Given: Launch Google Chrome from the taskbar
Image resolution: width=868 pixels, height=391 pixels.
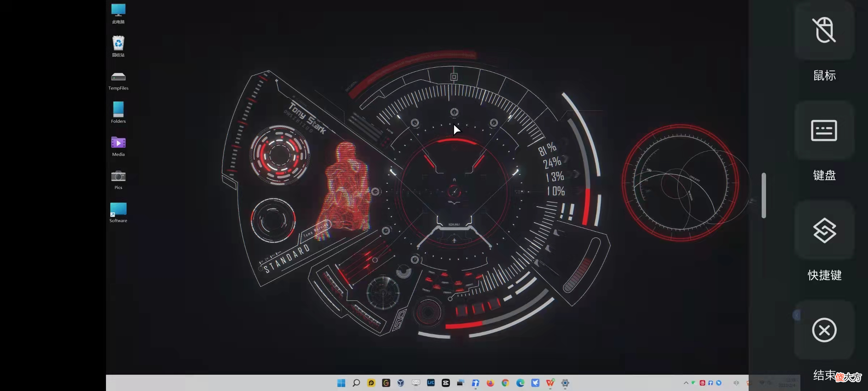Looking at the screenshot, I should (505, 383).
